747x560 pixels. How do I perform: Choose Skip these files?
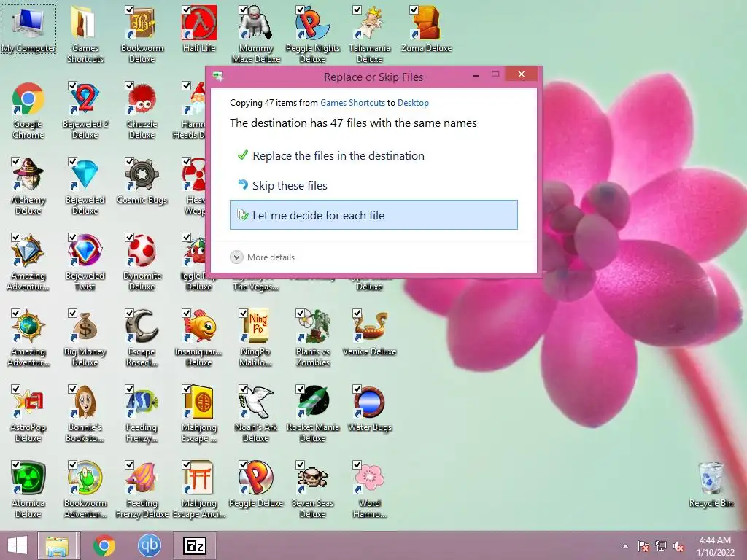[x=373, y=185]
